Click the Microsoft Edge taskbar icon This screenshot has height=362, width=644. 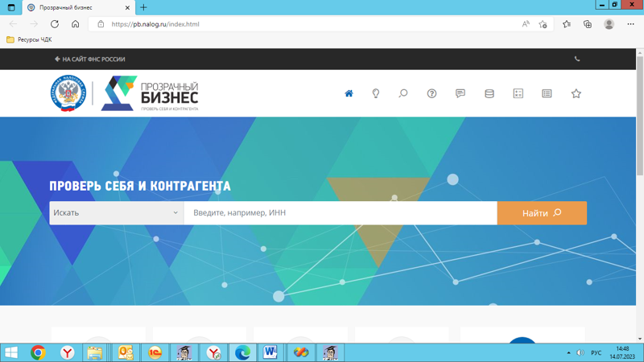pyautogui.click(x=243, y=352)
